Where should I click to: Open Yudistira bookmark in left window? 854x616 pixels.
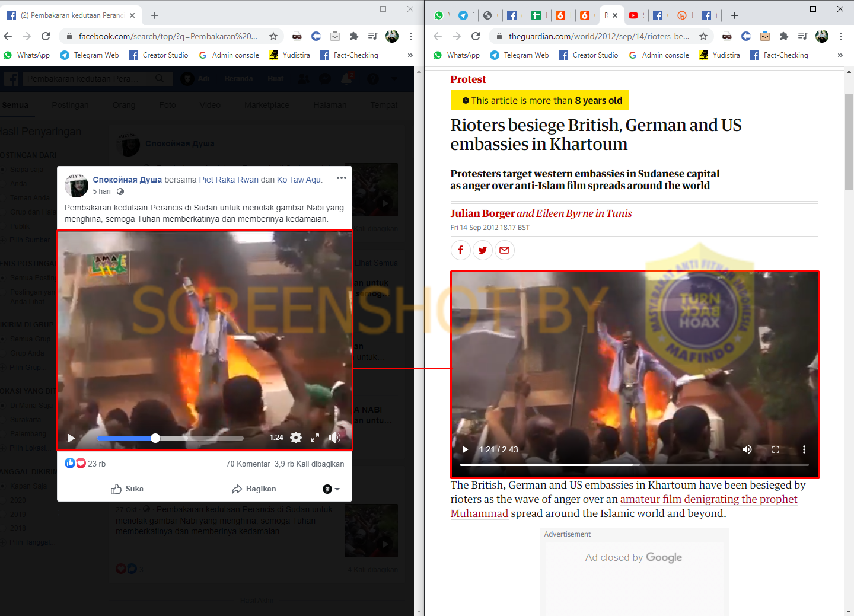(289, 55)
